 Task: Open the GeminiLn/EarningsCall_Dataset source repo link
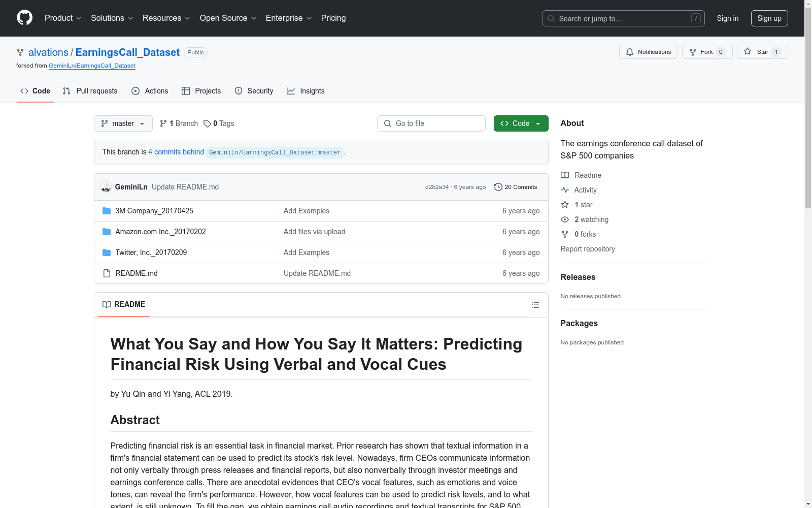92,66
